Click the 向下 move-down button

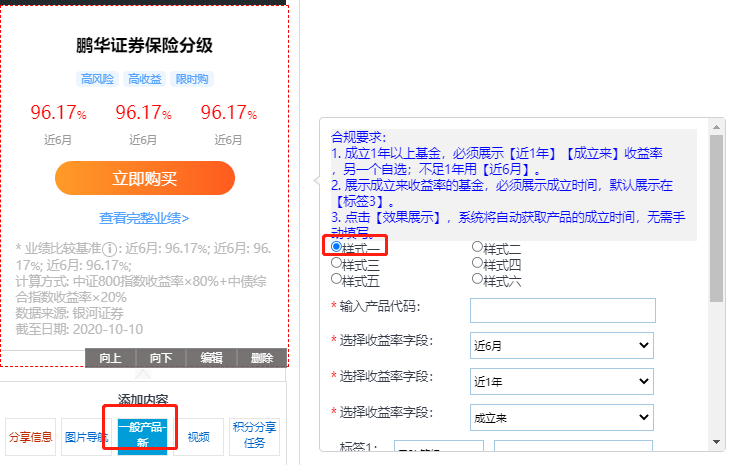pyautogui.click(x=161, y=358)
